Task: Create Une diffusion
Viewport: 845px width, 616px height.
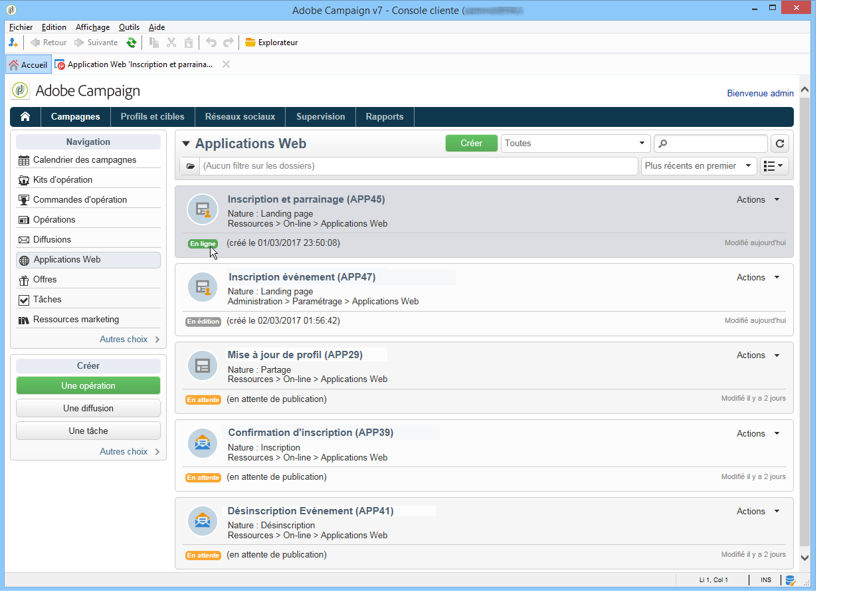Action: point(88,408)
